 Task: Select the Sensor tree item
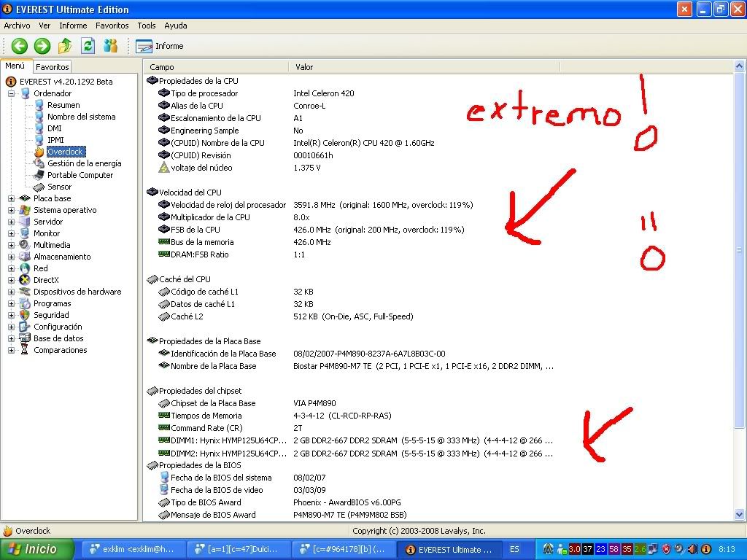(59, 187)
